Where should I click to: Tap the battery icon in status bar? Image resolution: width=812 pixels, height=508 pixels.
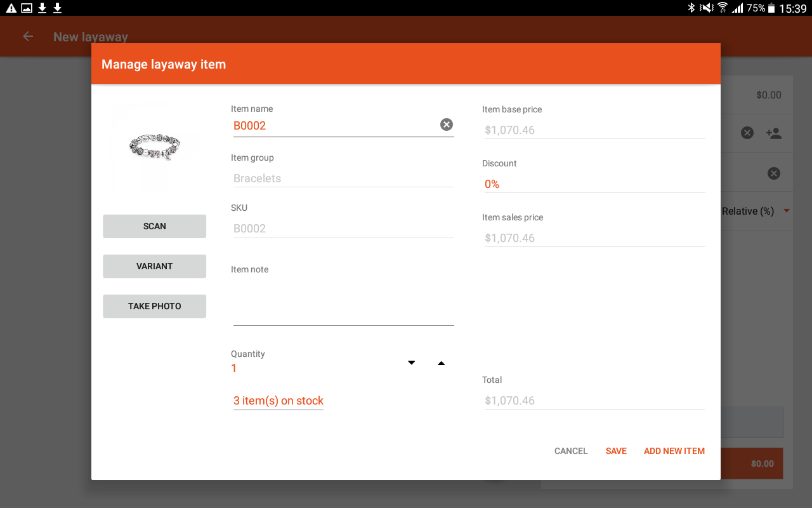point(771,8)
